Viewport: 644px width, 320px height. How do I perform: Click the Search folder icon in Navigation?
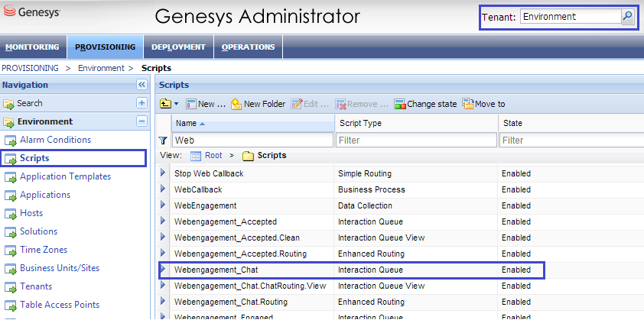click(x=8, y=104)
